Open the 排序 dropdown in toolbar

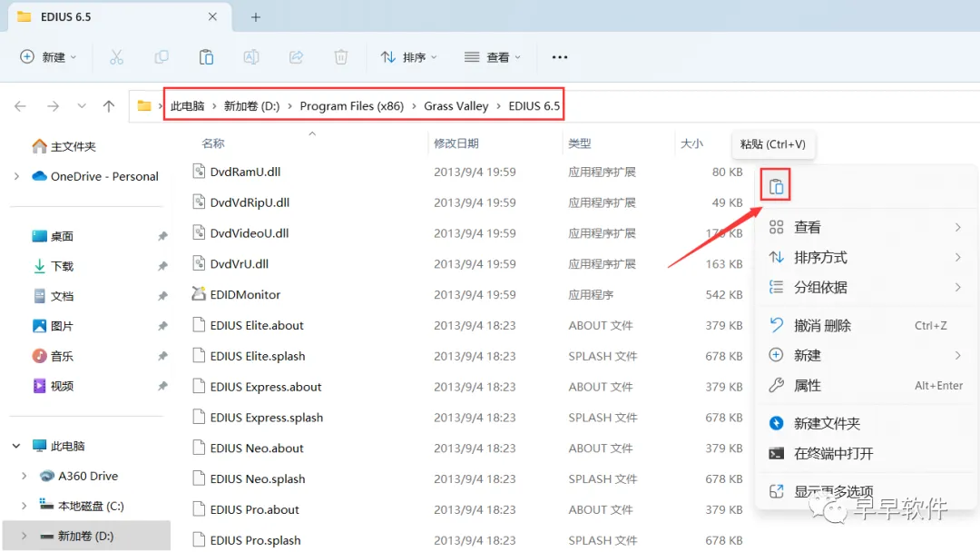pyautogui.click(x=408, y=57)
